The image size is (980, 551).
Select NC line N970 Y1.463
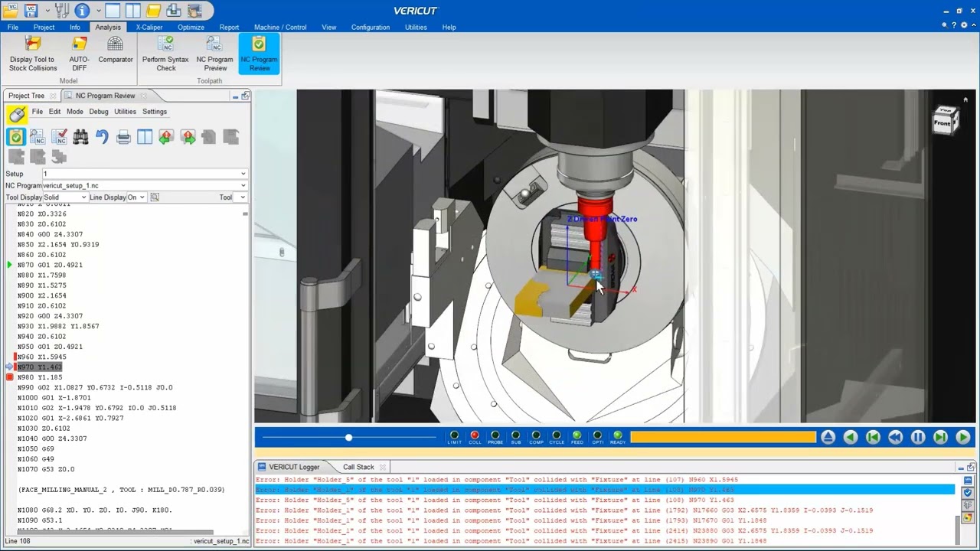click(39, 367)
